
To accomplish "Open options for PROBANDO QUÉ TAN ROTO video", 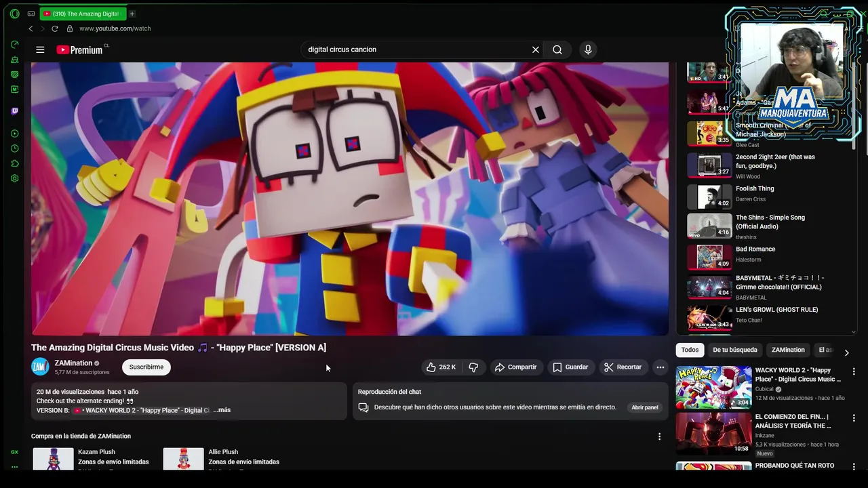I will pyautogui.click(x=854, y=466).
